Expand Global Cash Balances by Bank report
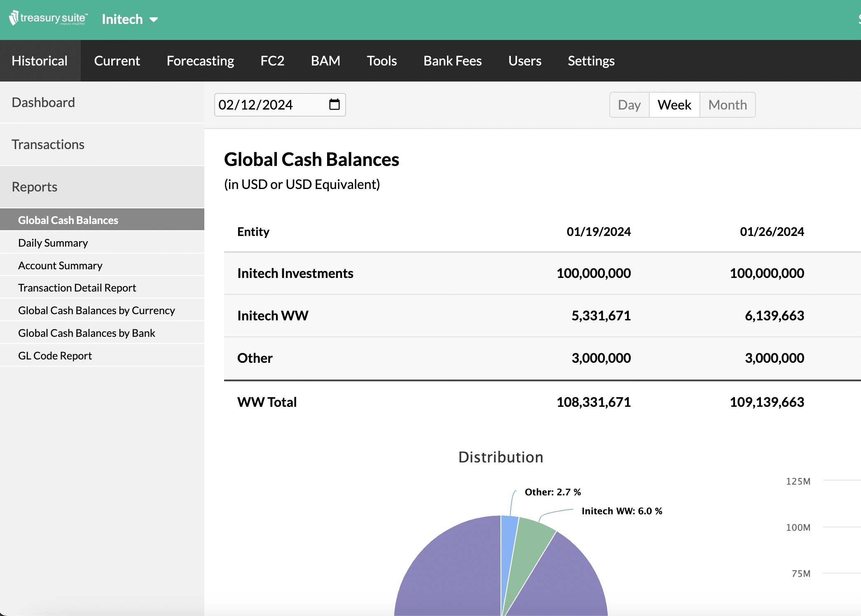Screen dimensions: 861x616 (87, 332)
